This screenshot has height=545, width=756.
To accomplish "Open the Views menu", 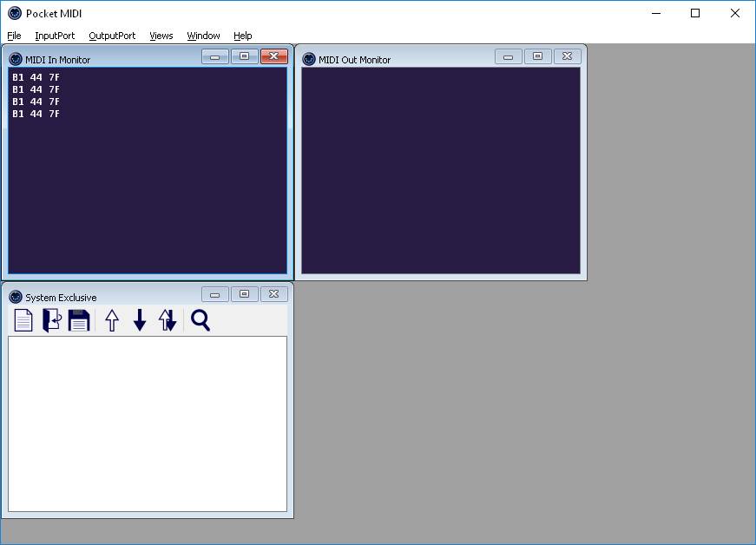I will tap(161, 36).
